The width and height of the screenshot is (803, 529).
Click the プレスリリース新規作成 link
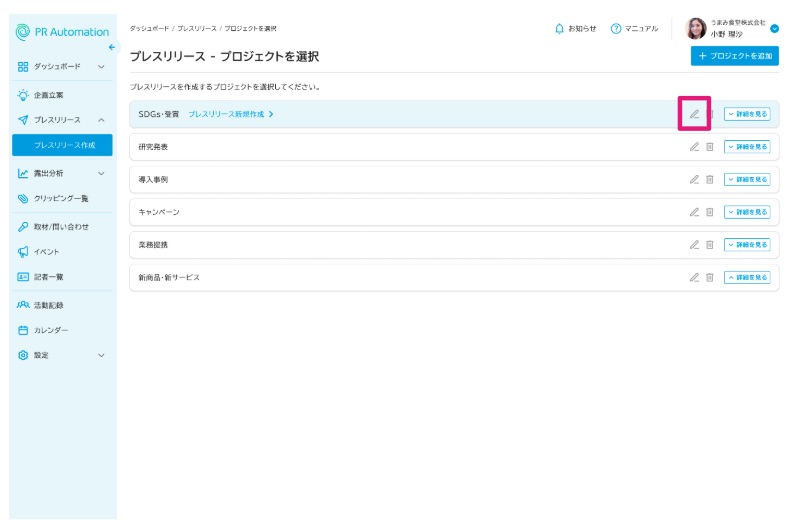(230, 114)
